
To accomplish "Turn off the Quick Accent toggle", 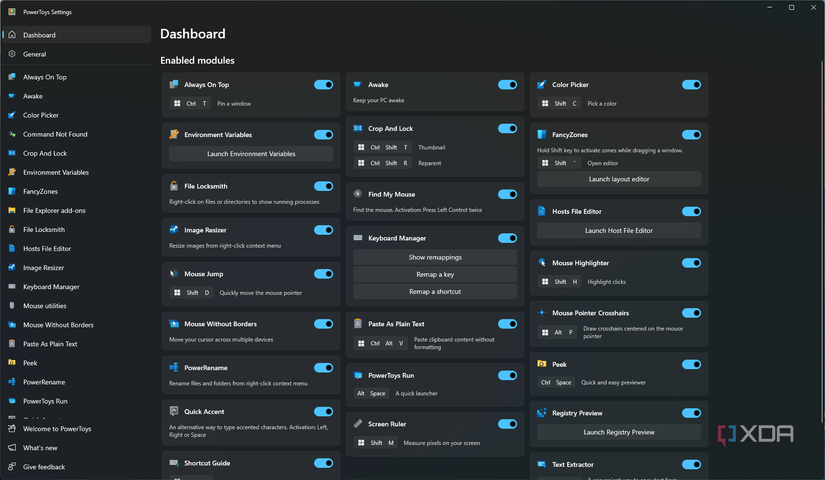I will [x=324, y=412].
